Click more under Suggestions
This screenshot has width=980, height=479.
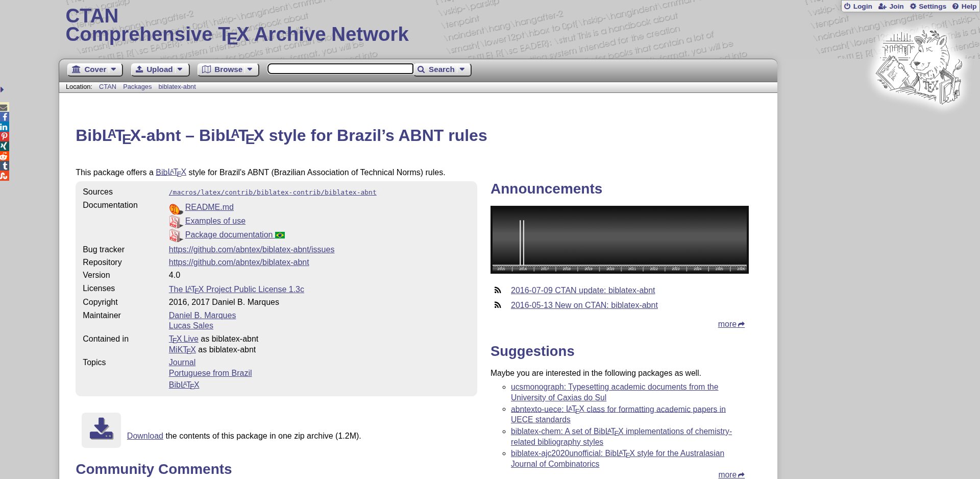[x=731, y=474]
